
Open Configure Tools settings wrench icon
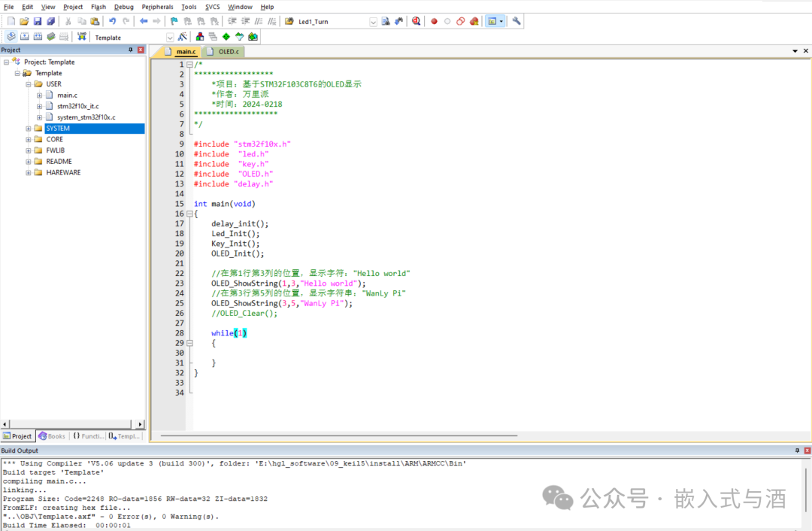point(516,21)
